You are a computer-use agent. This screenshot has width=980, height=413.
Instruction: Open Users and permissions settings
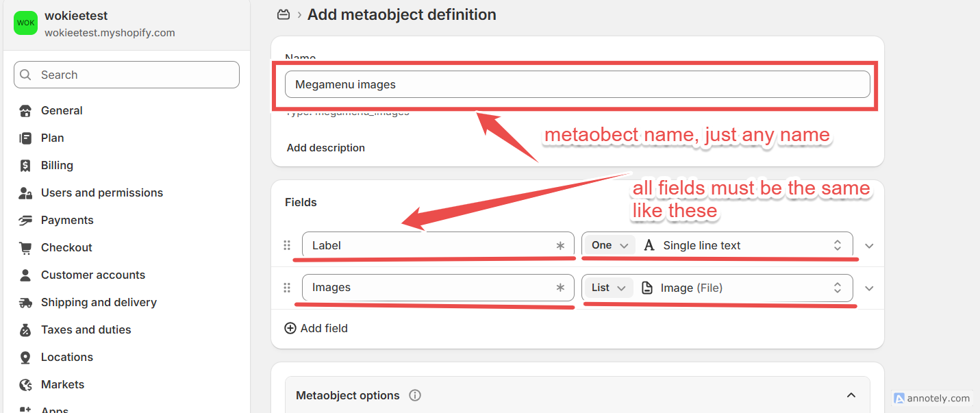102,193
